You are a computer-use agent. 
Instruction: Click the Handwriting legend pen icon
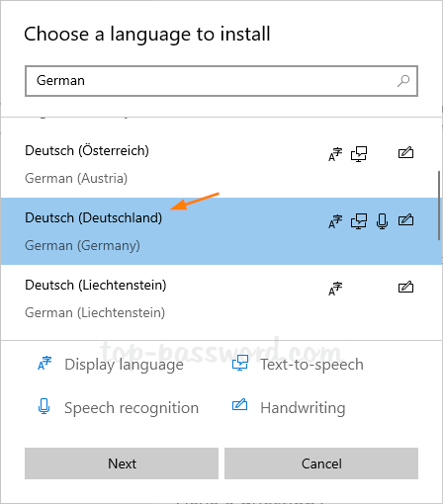point(240,405)
